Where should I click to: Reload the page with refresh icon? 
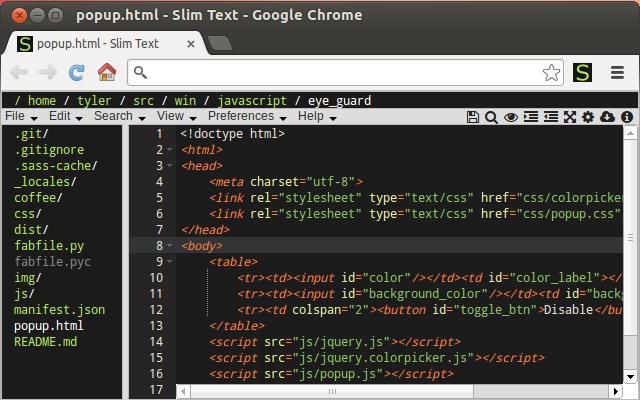76,73
